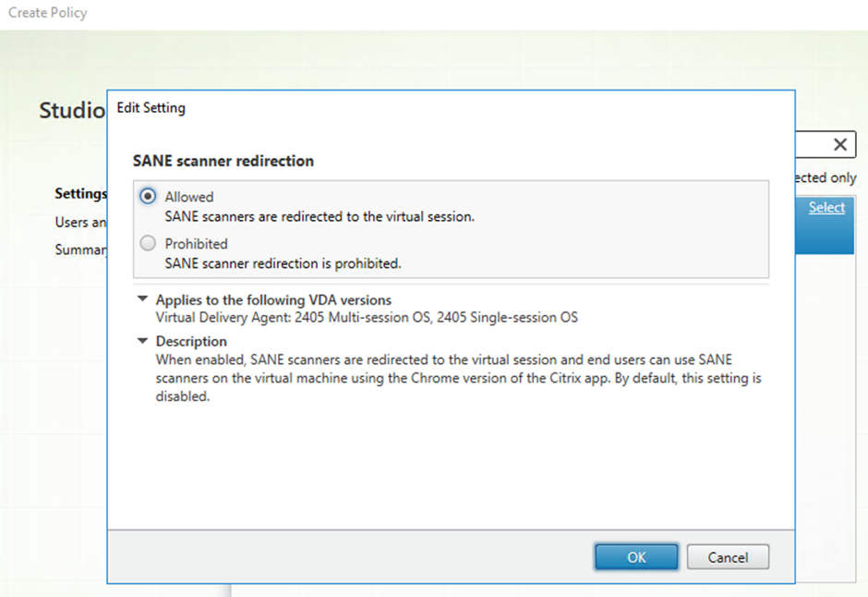Collapse the Applies to VDA versions section

(x=142, y=299)
